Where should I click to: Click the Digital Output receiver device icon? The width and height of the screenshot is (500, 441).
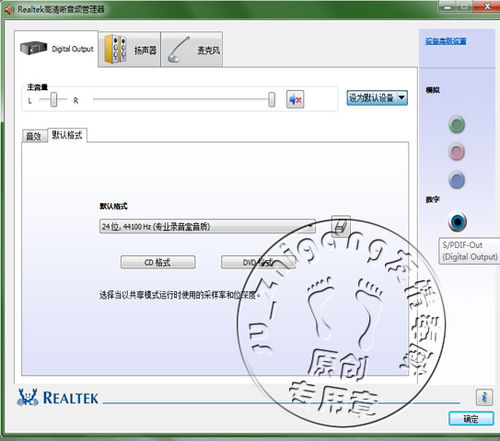(x=33, y=48)
